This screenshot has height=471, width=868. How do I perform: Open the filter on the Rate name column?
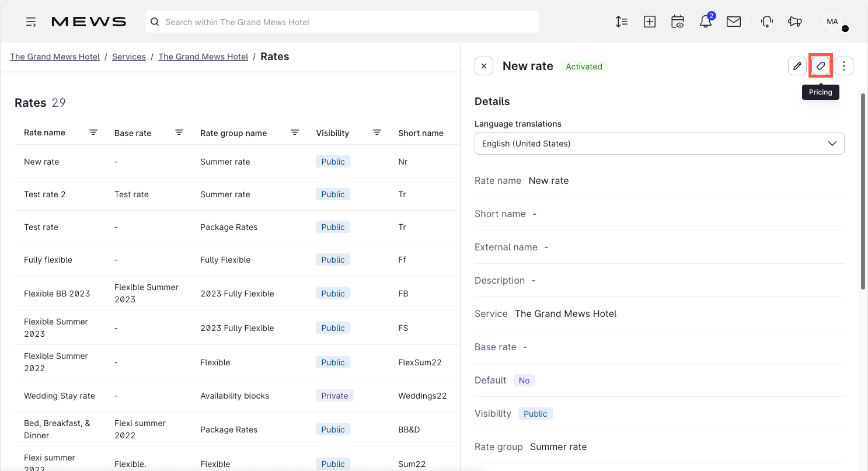pos(93,132)
